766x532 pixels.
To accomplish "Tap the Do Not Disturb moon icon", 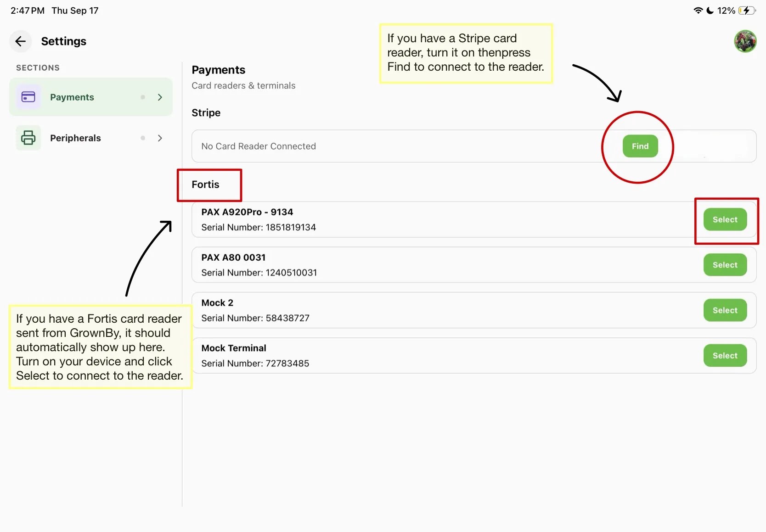I will [710, 11].
